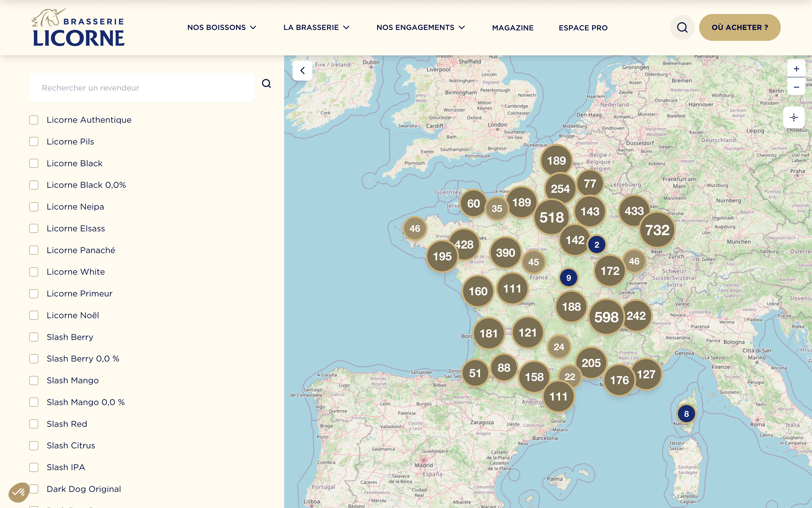The image size is (812, 508).
Task: Open the 205 cluster marker
Action: (x=591, y=363)
